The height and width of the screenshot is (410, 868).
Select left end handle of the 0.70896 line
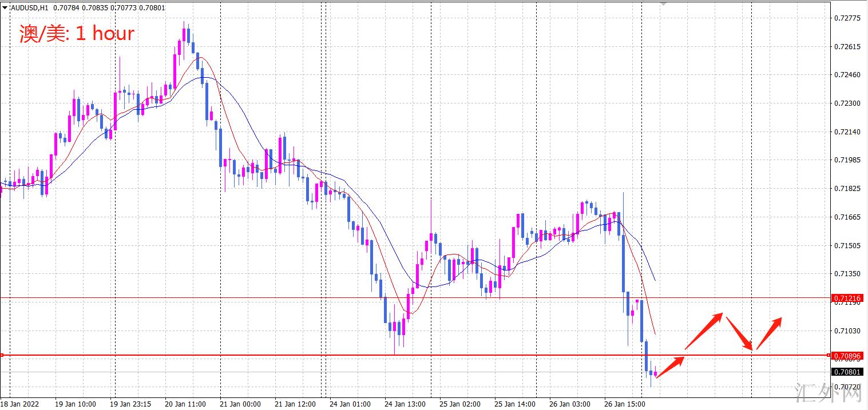2,356
